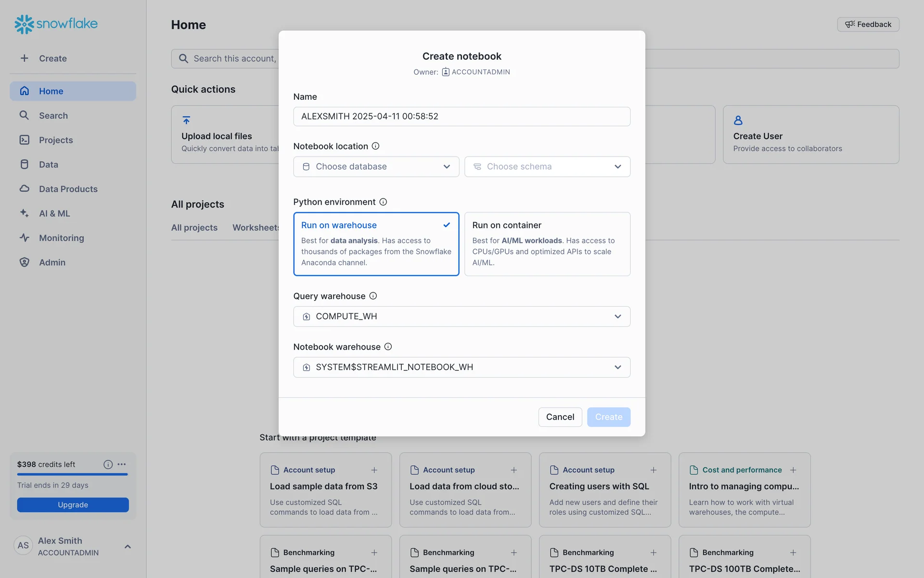
Task: Click the Notebook warehouse info icon
Action: click(x=388, y=346)
